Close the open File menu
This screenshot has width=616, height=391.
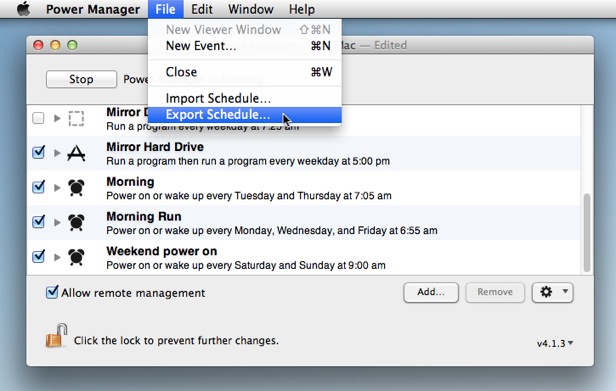(x=165, y=9)
